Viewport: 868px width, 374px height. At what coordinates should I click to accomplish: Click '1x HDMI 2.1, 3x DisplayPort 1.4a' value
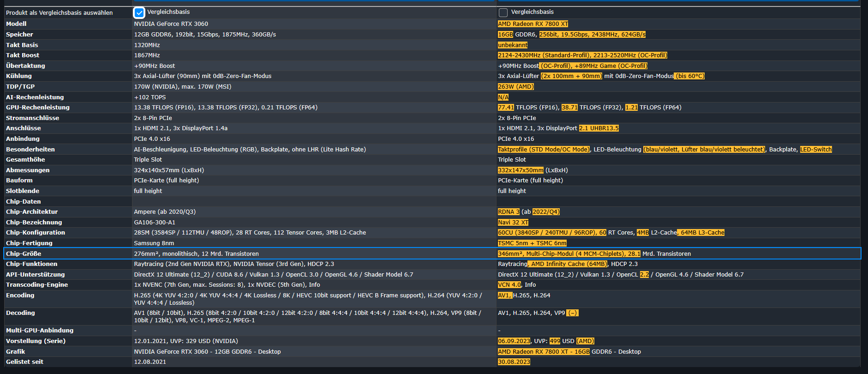180,128
